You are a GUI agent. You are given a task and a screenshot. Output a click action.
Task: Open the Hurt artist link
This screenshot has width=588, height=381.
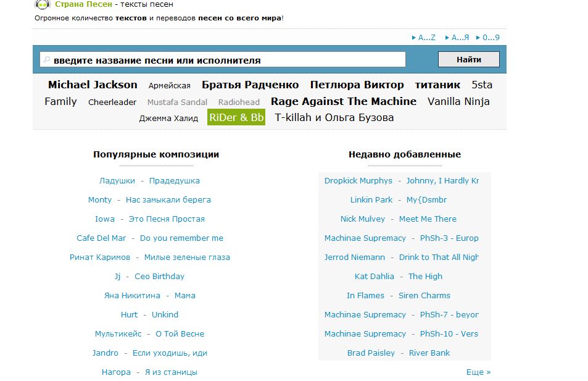coord(129,314)
